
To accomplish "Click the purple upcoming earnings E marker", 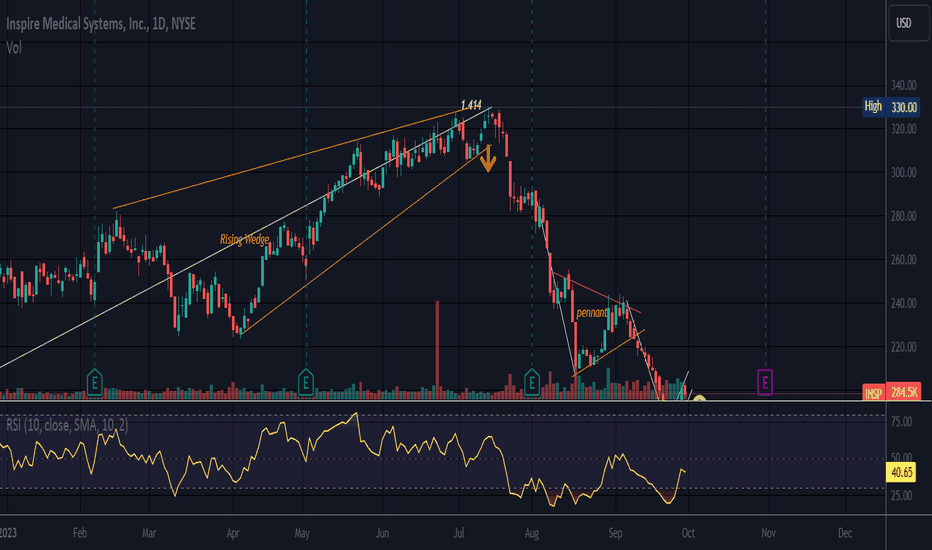I will [765, 382].
